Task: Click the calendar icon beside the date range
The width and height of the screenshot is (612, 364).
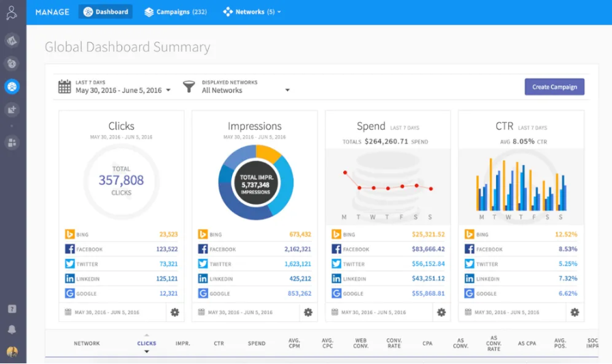Action: (65, 87)
